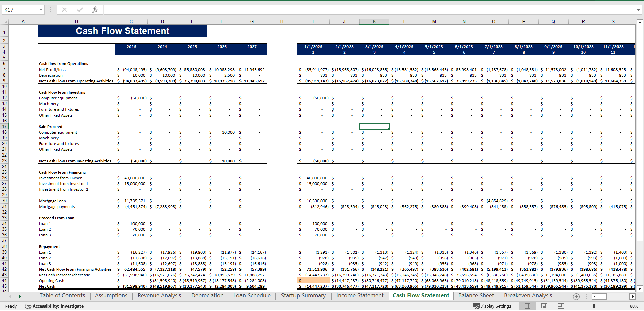644x311 pixels.
Task: Open the Assumptions sheet tab
Action: (111, 296)
